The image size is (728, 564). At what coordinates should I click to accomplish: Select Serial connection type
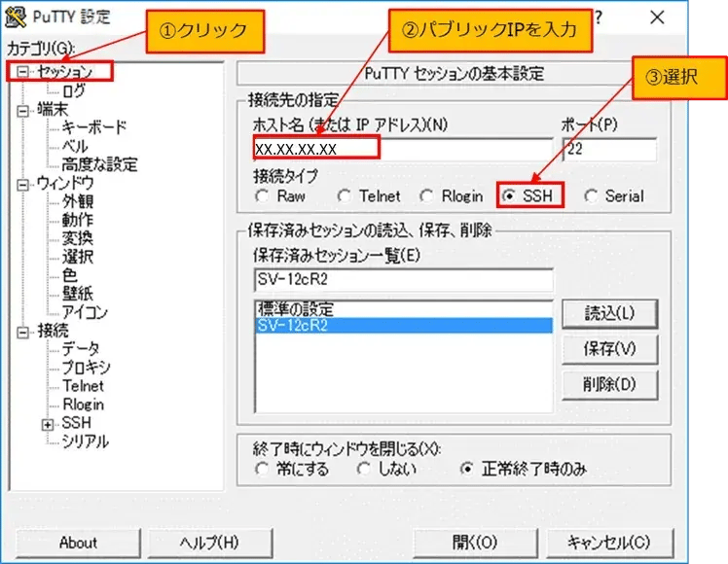(591, 196)
